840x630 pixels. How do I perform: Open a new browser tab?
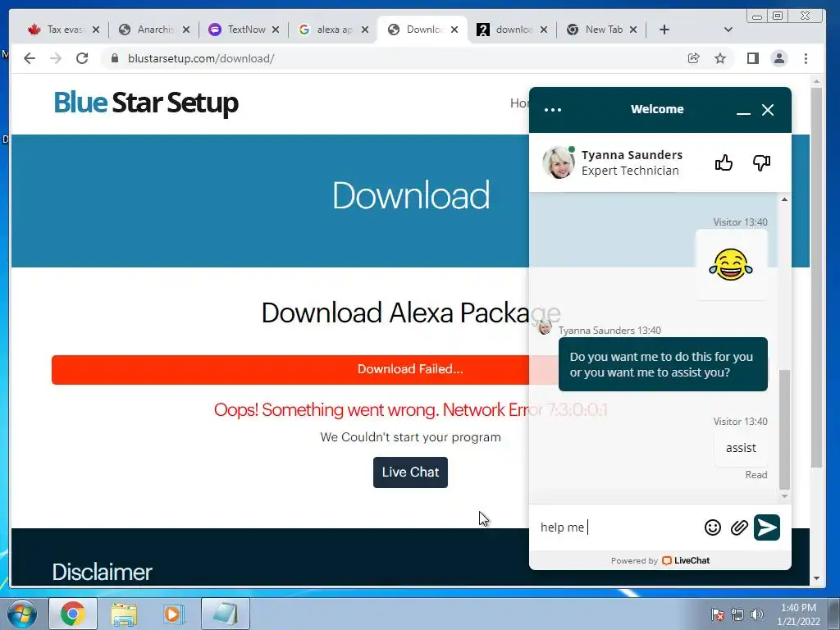(x=664, y=30)
